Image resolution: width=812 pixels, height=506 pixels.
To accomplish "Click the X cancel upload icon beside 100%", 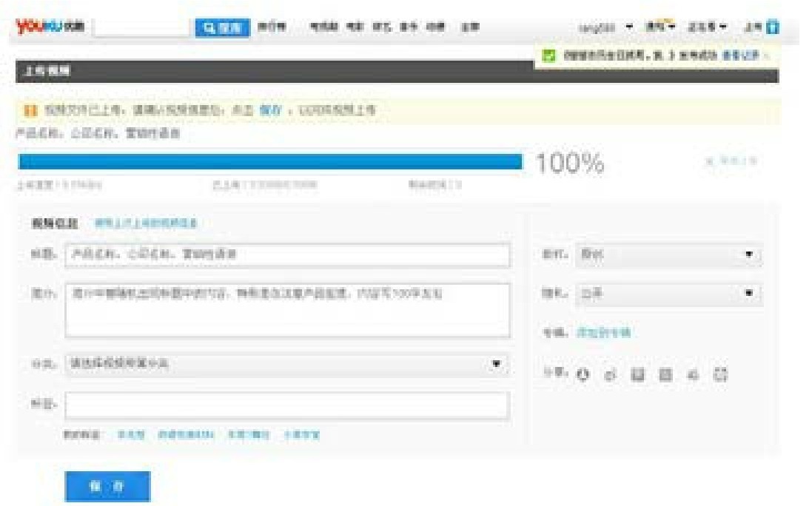I will (709, 161).
